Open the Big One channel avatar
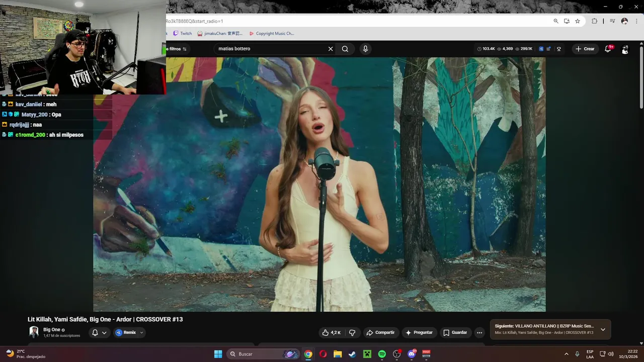Viewport: 644px width, 362px height. [x=34, y=332]
